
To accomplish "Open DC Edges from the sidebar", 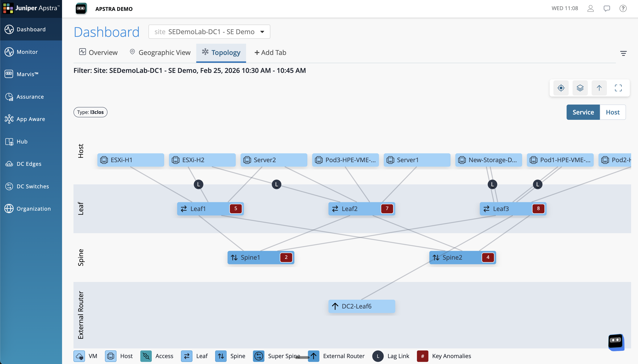I will [29, 164].
